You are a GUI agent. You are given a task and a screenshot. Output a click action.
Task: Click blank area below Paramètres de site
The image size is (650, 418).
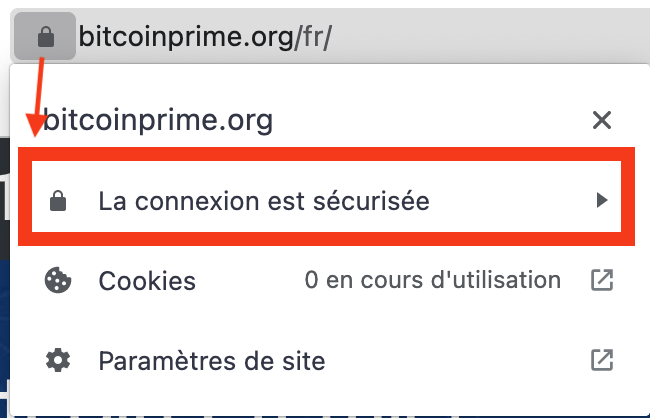coord(329,404)
